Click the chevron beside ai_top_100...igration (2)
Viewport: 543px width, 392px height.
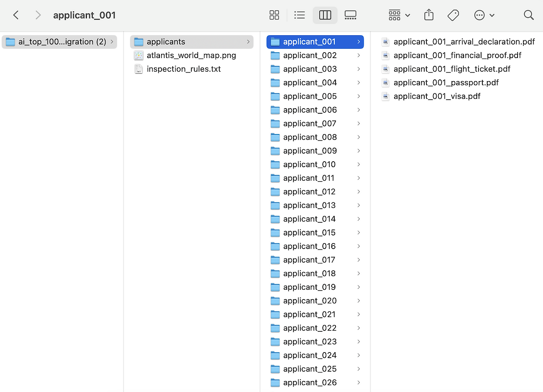pos(112,42)
